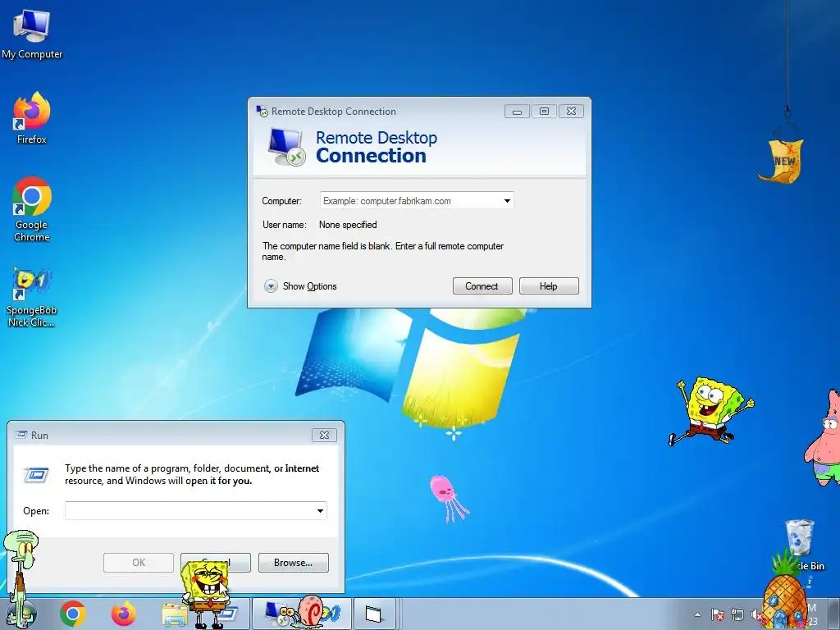
Task: Minimize the Remote Desktop Connection window
Action: 517,112
